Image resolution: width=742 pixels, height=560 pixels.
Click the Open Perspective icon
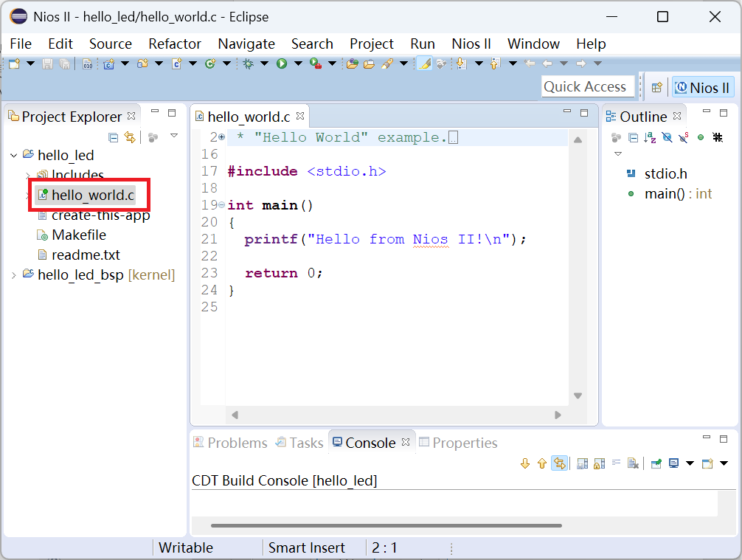(657, 88)
